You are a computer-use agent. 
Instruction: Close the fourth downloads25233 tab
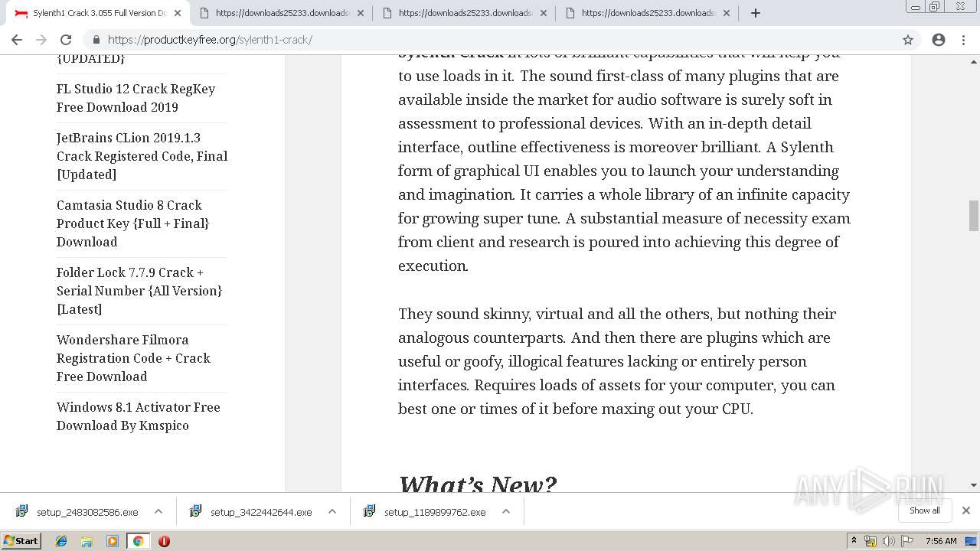point(727,13)
